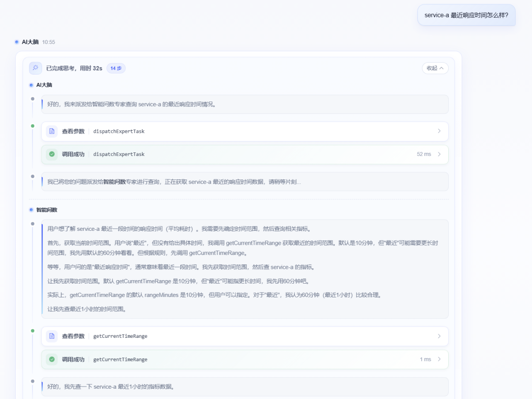This screenshot has width=532, height=399.
Task: Click green check icon for dispatchExpertTask success
Action: coord(52,154)
